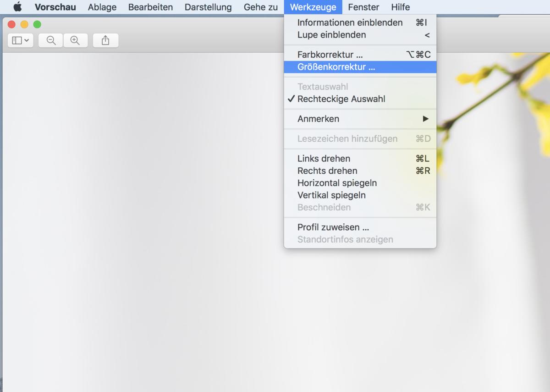Choose Horizontal spiegeln
Viewport: 550px width, 392px height.
tap(360, 183)
